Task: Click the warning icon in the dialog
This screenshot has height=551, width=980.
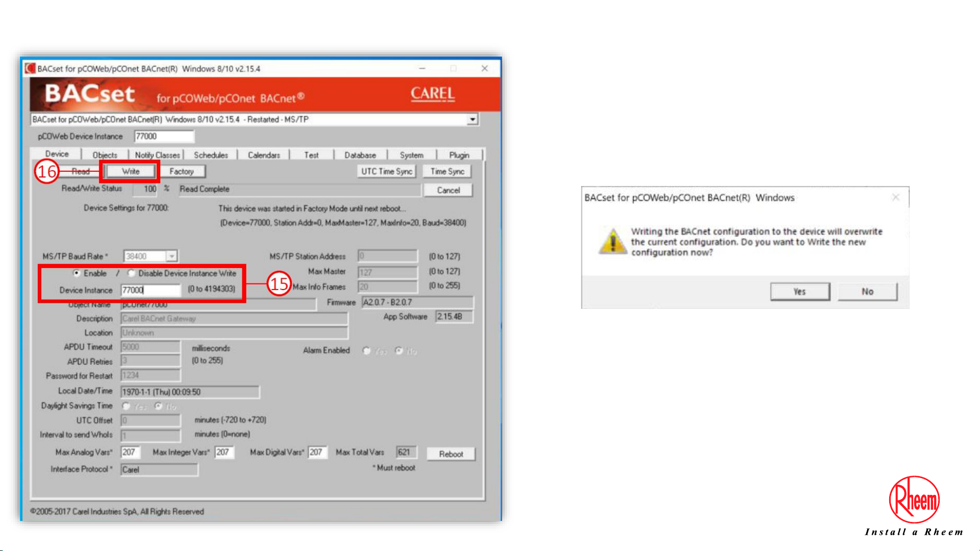Action: pos(612,241)
